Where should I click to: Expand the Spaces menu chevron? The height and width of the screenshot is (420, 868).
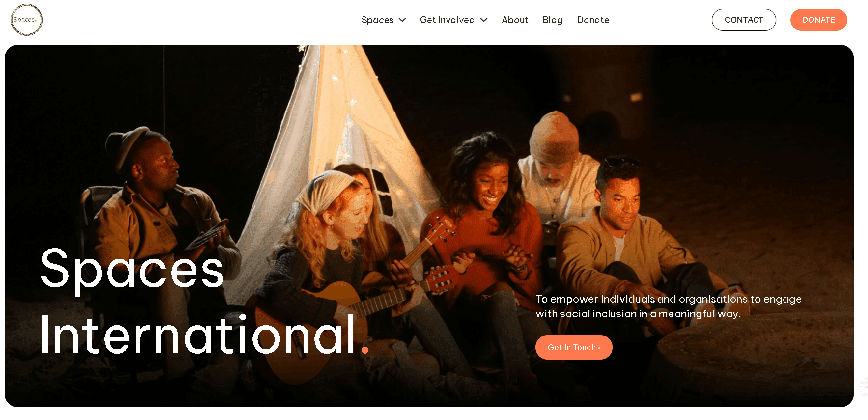click(x=402, y=20)
